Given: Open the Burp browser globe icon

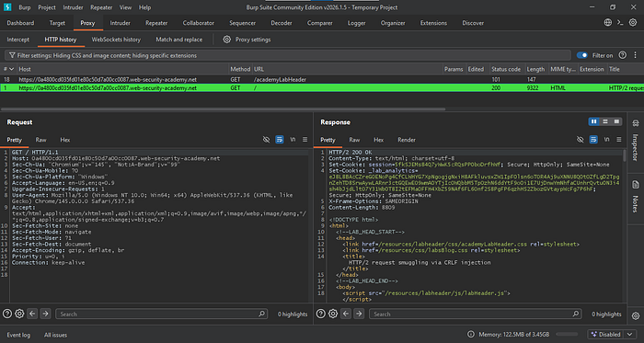Looking at the screenshot, I should 608,23.
